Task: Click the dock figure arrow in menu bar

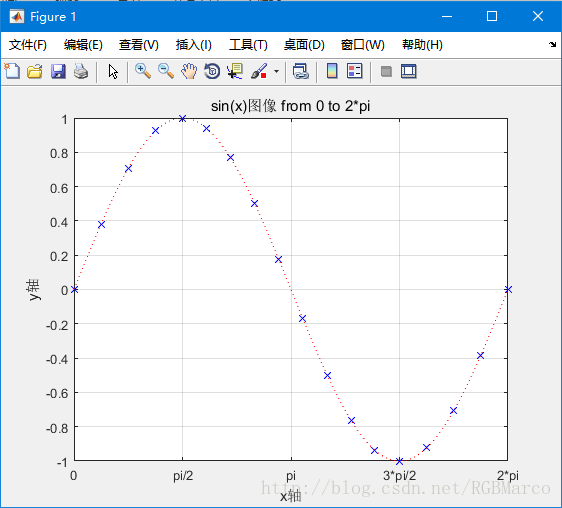Action: [552, 44]
